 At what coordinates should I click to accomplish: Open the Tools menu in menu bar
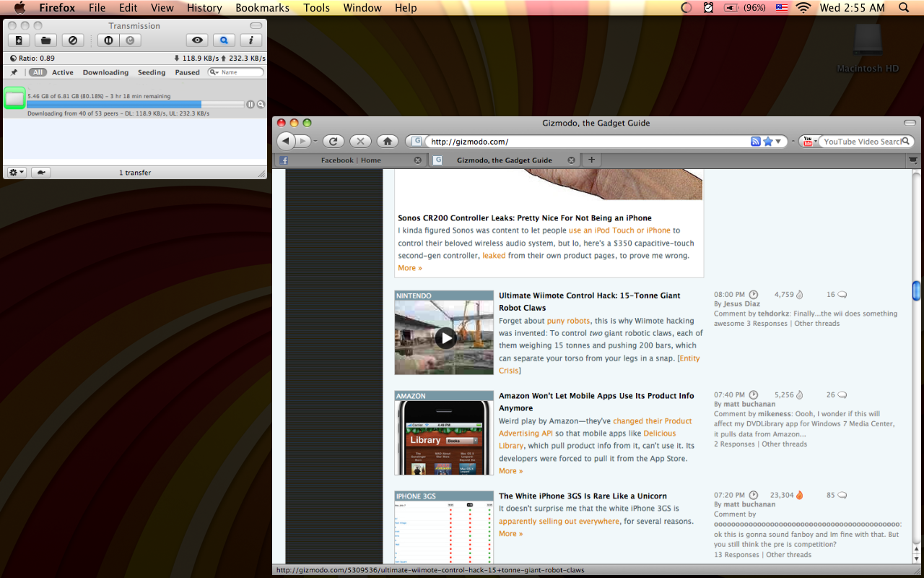[x=316, y=8]
